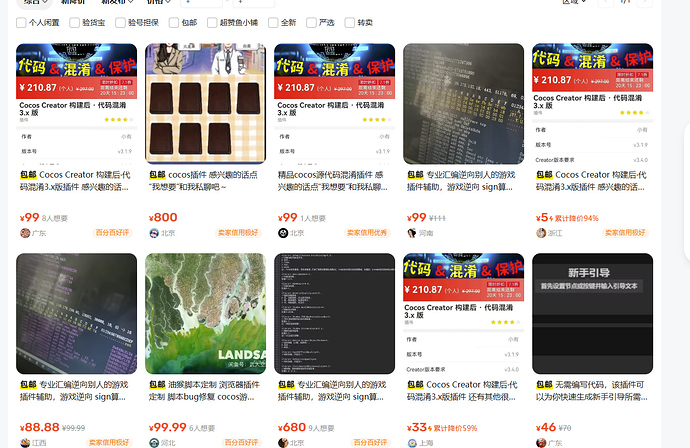
Task: Click seller avatar on the ¥46 新手引导 listing
Action: (541, 443)
